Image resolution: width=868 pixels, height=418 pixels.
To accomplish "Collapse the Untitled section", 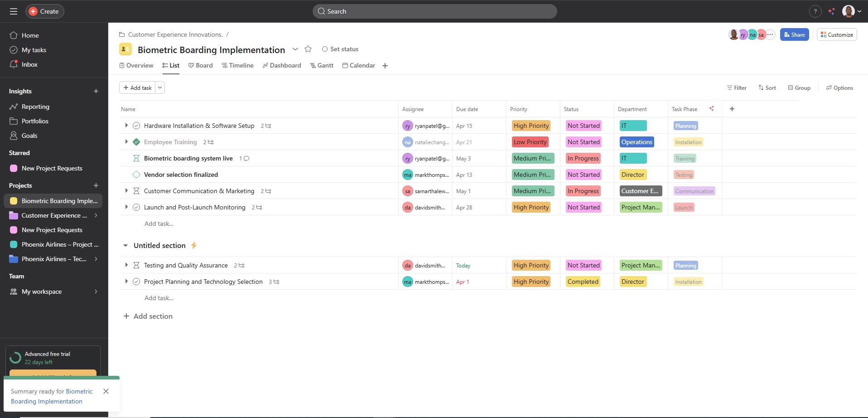I will click(125, 245).
